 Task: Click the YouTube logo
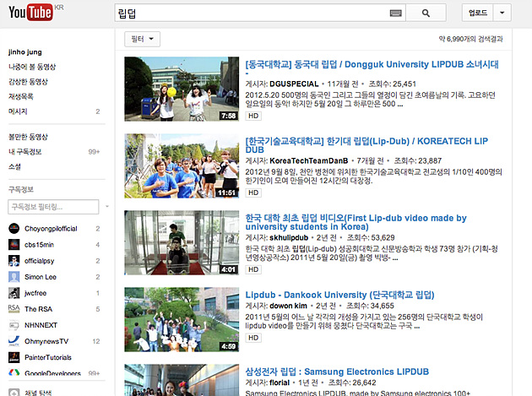tap(30, 13)
